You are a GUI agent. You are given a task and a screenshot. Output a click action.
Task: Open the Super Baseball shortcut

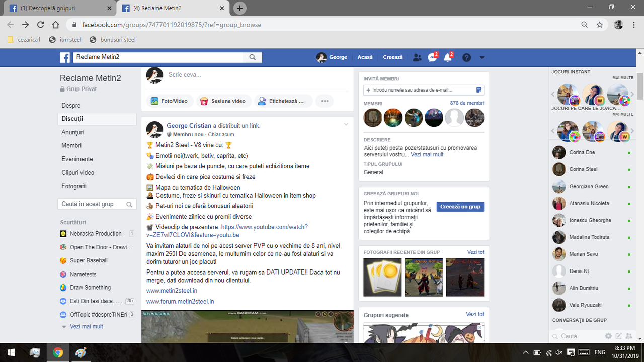(x=89, y=260)
